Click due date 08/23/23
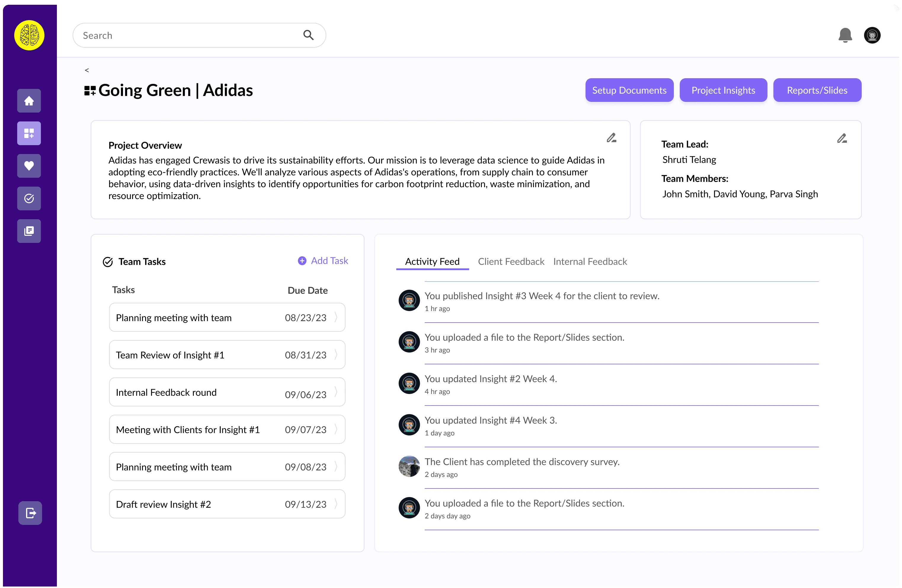This screenshot has width=902, height=588. (306, 318)
